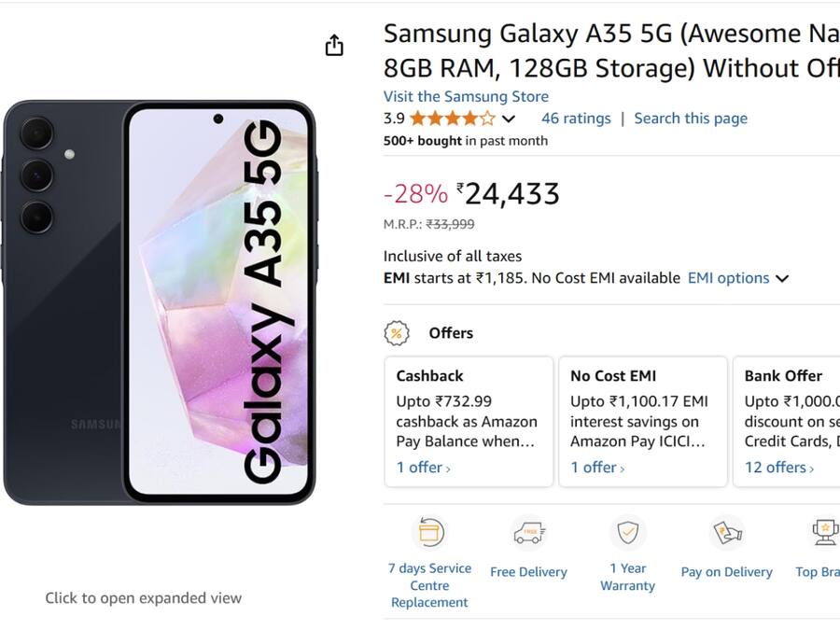The height and width of the screenshot is (630, 840).
Task: Click the 1 Year Warranty shield icon
Action: click(628, 529)
